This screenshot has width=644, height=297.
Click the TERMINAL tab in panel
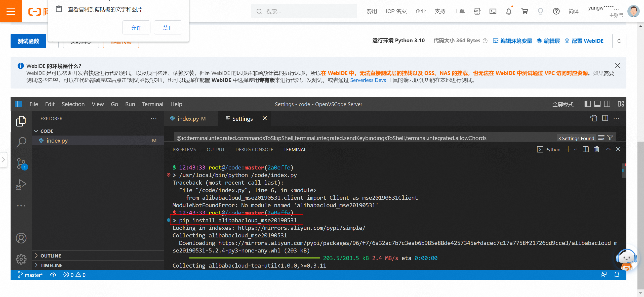[x=295, y=149]
